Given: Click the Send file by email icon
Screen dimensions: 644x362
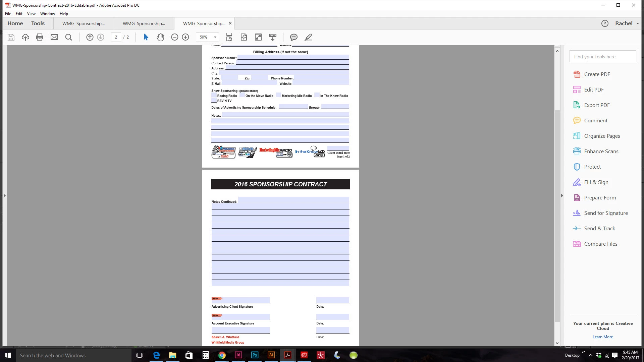Looking at the screenshot, I should tap(54, 37).
